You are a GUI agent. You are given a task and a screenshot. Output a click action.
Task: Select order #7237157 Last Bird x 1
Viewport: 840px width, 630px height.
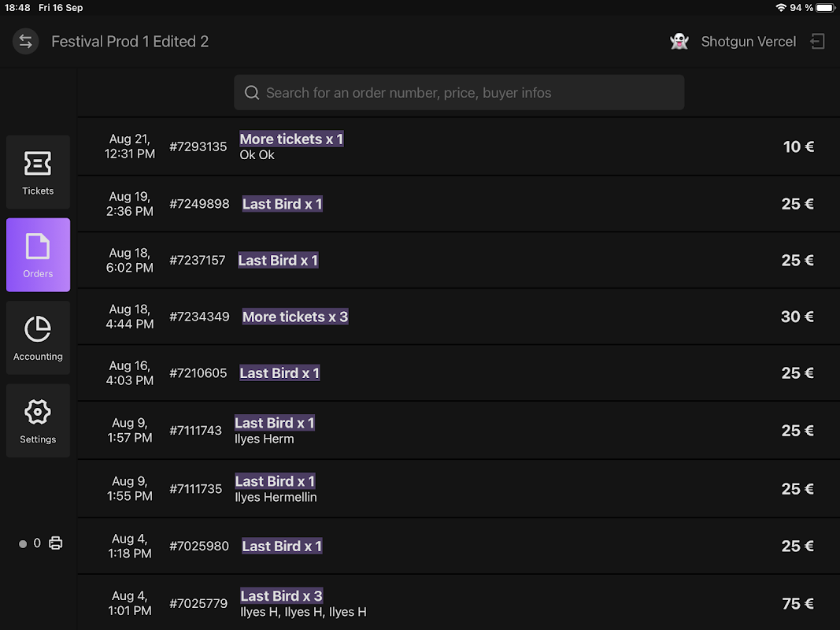pos(458,261)
